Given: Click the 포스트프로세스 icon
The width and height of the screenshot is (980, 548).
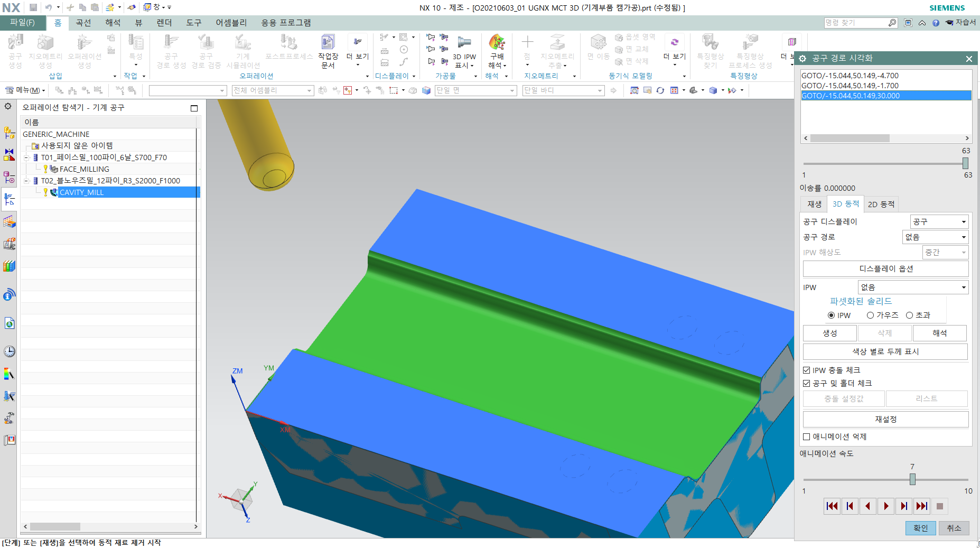Looking at the screenshot, I should pyautogui.click(x=289, y=42).
